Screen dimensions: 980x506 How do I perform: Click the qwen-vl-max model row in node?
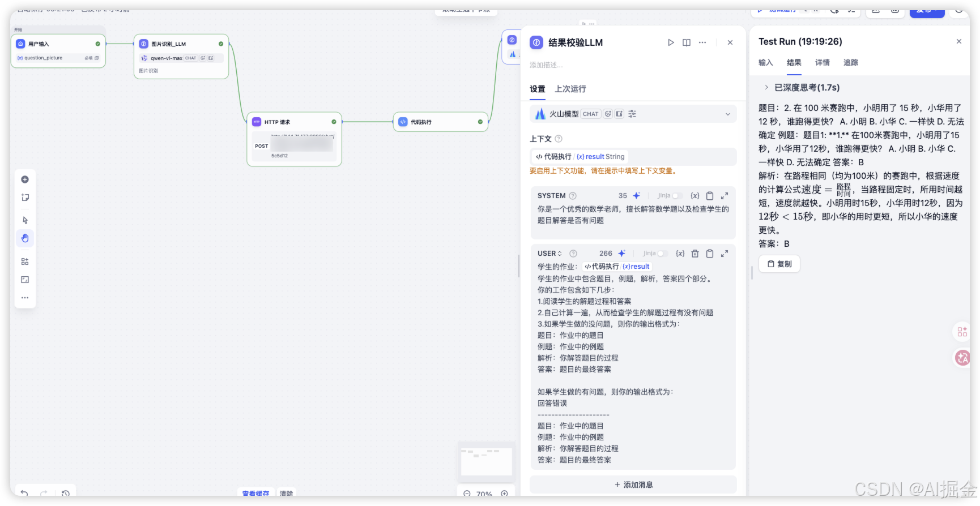click(181, 58)
